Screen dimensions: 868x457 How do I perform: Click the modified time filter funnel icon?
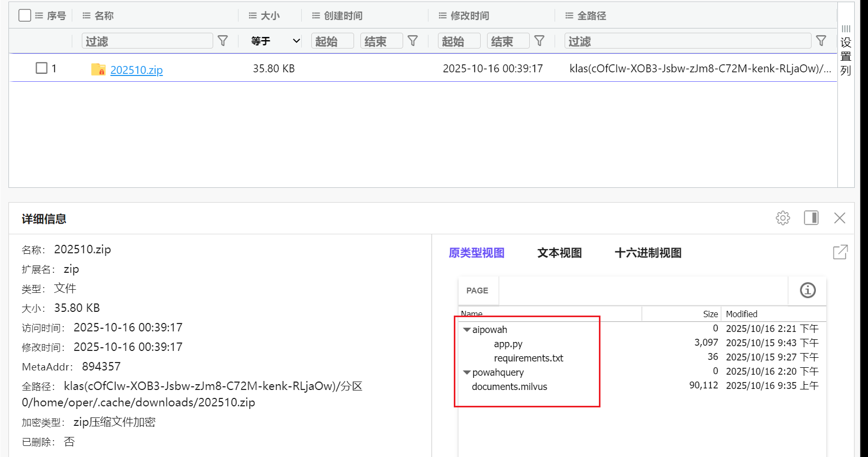[x=539, y=41]
